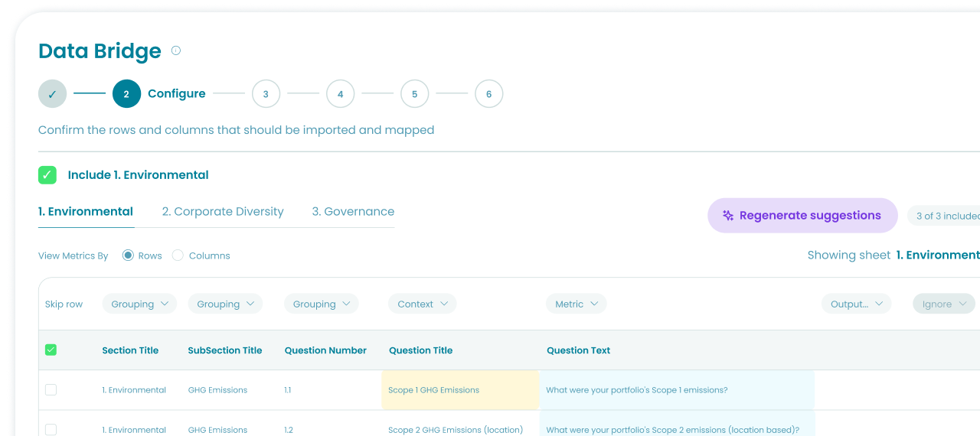Image resolution: width=980 pixels, height=436 pixels.
Task: Click the Scope 1 emissions question text cell
Action: pyautogui.click(x=677, y=390)
